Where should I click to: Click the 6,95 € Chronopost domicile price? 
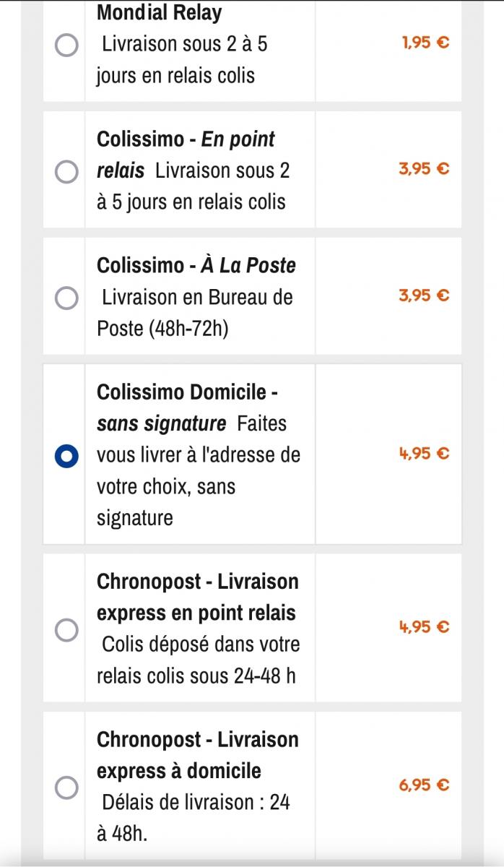(424, 785)
